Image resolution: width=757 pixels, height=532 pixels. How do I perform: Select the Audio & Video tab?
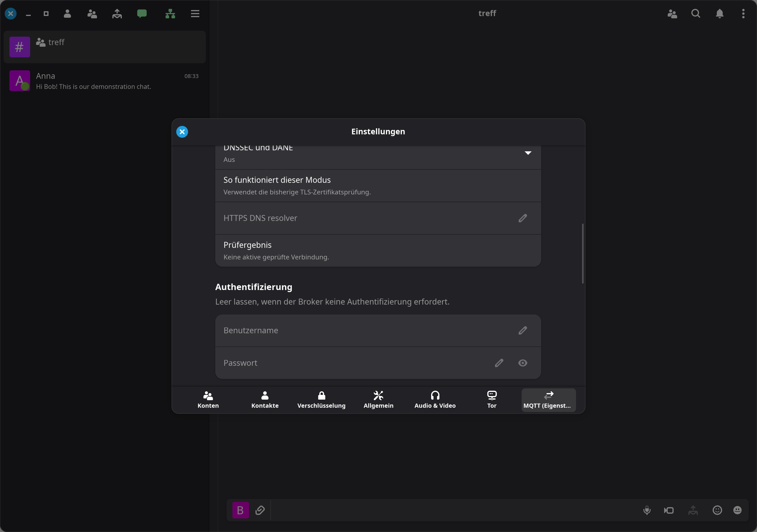click(435, 400)
